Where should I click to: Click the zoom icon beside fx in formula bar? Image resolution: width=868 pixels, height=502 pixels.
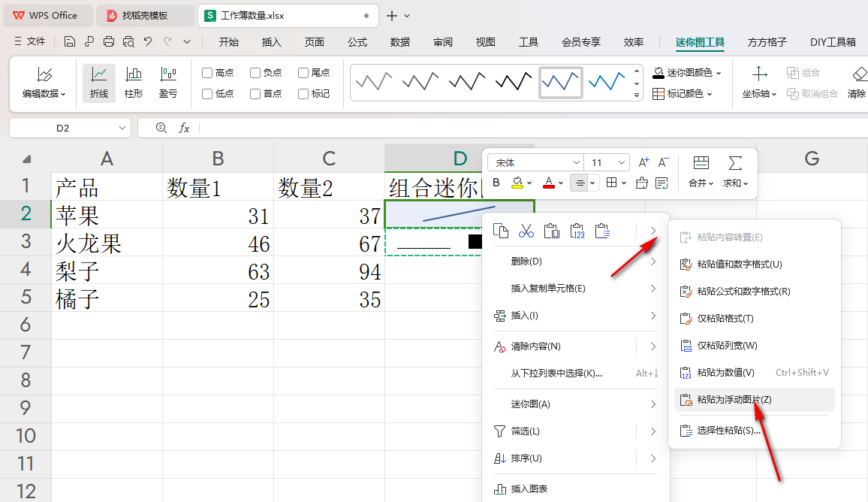tap(161, 128)
